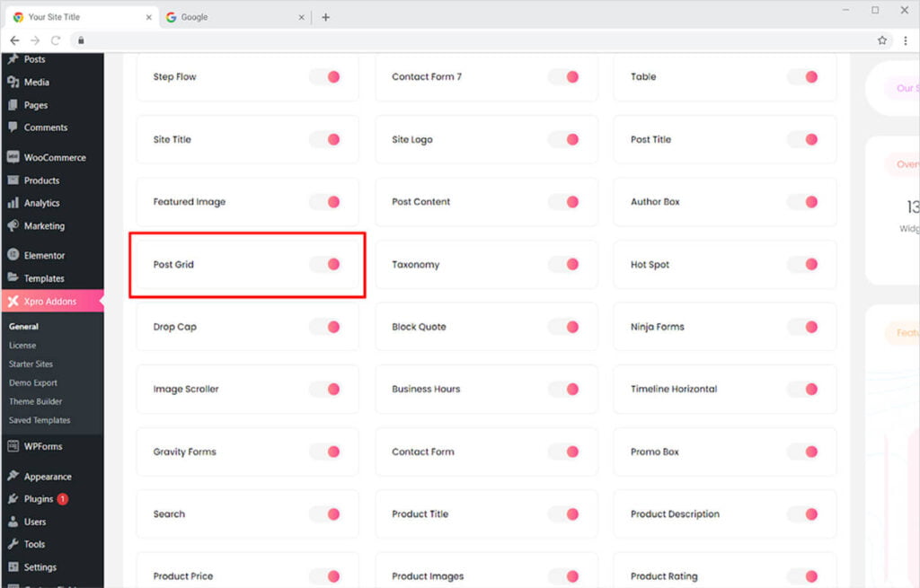Click the Plugins icon in sidebar
The width and height of the screenshot is (920, 588).
point(13,499)
